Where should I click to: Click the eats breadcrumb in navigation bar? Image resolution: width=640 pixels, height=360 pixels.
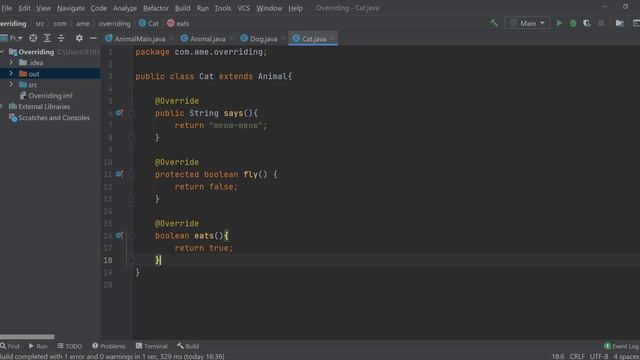(178, 23)
